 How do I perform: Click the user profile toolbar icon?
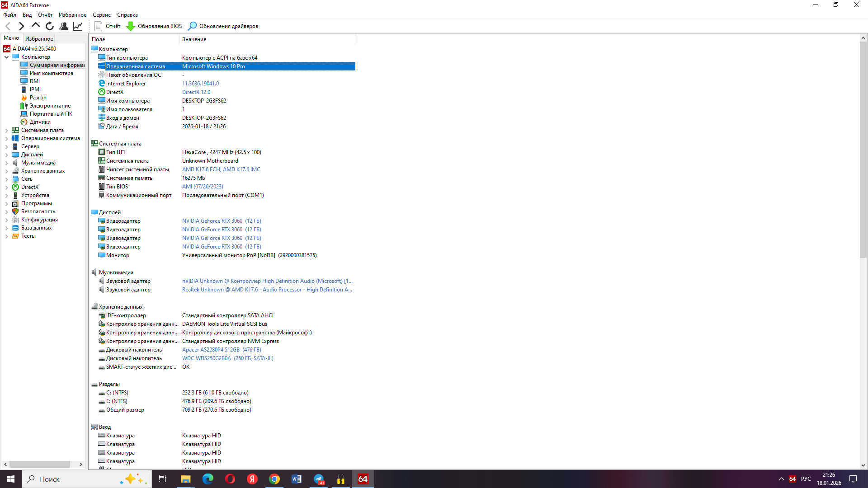pos(64,26)
